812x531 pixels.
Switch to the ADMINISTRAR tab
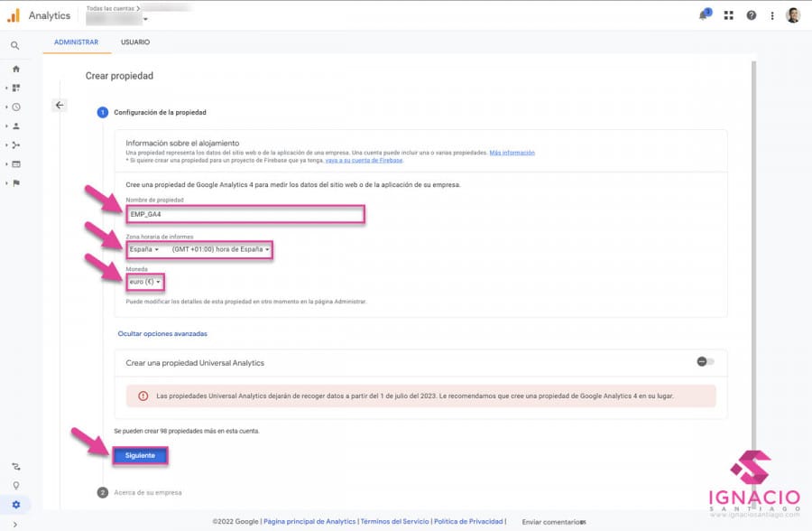[x=76, y=42]
